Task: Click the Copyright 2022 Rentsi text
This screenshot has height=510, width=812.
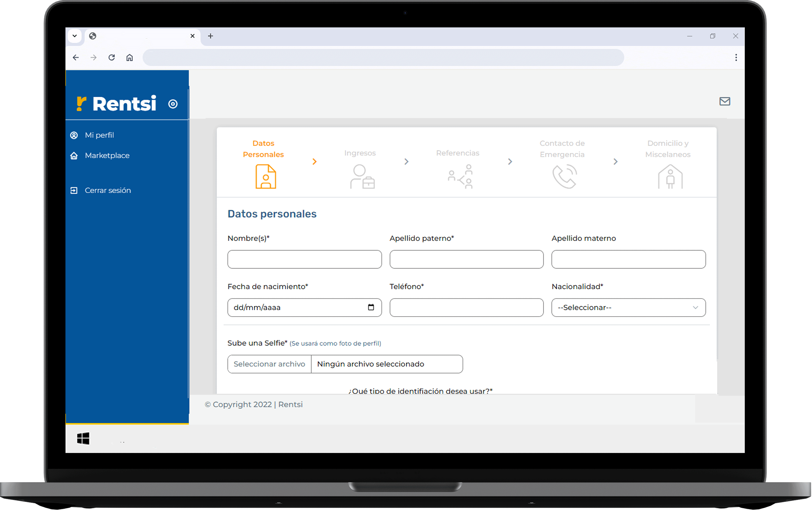Action: coord(254,405)
